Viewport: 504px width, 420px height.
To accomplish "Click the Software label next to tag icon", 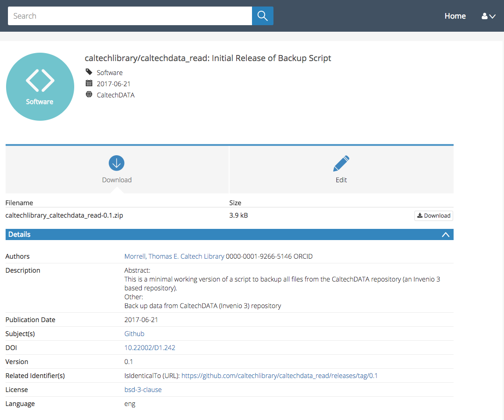I will click(110, 73).
